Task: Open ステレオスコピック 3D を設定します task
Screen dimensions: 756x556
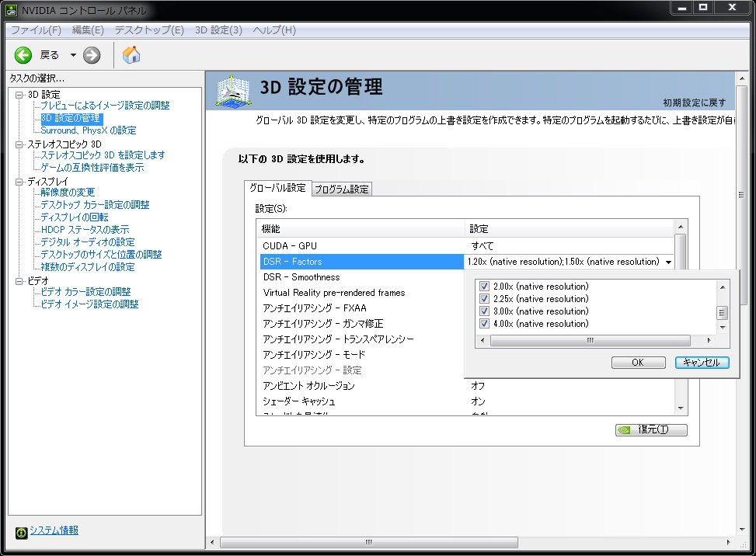Action: tap(103, 155)
